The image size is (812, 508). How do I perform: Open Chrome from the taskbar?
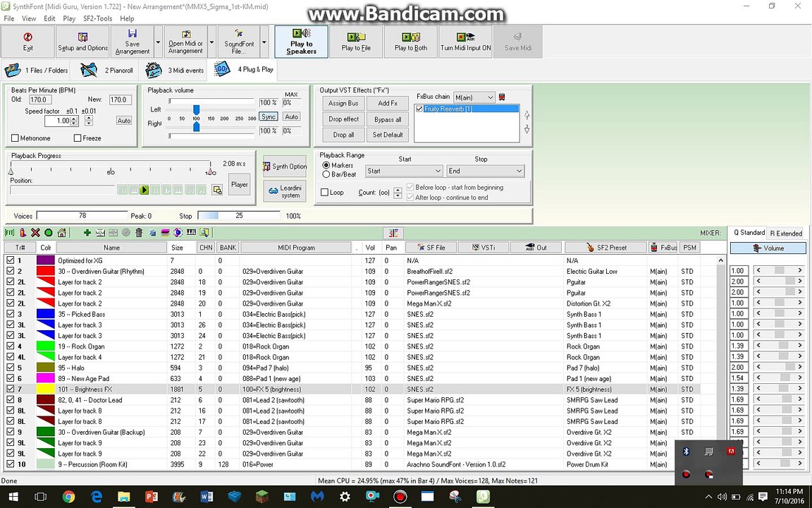[x=68, y=497]
